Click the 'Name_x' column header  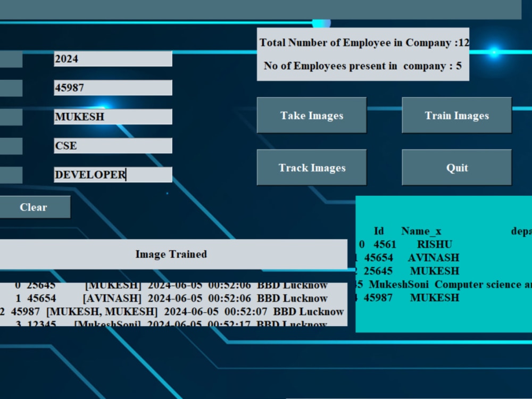coord(421,231)
